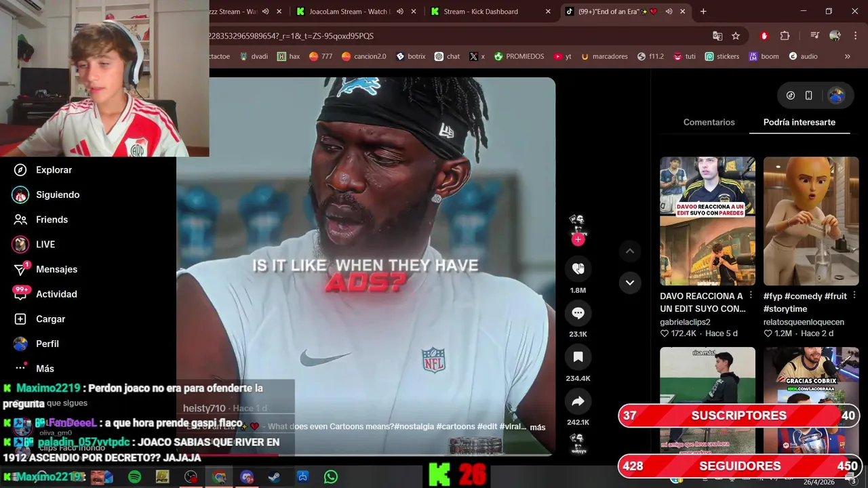Open stickers bookmark
The width and height of the screenshot is (868, 488).
pyautogui.click(x=722, y=56)
